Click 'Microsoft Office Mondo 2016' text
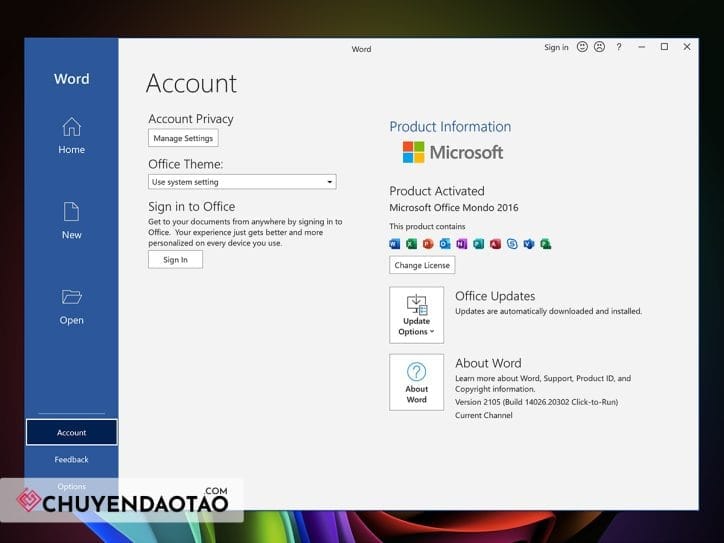Viewport: 724px width, 543px height. point(454,208)
